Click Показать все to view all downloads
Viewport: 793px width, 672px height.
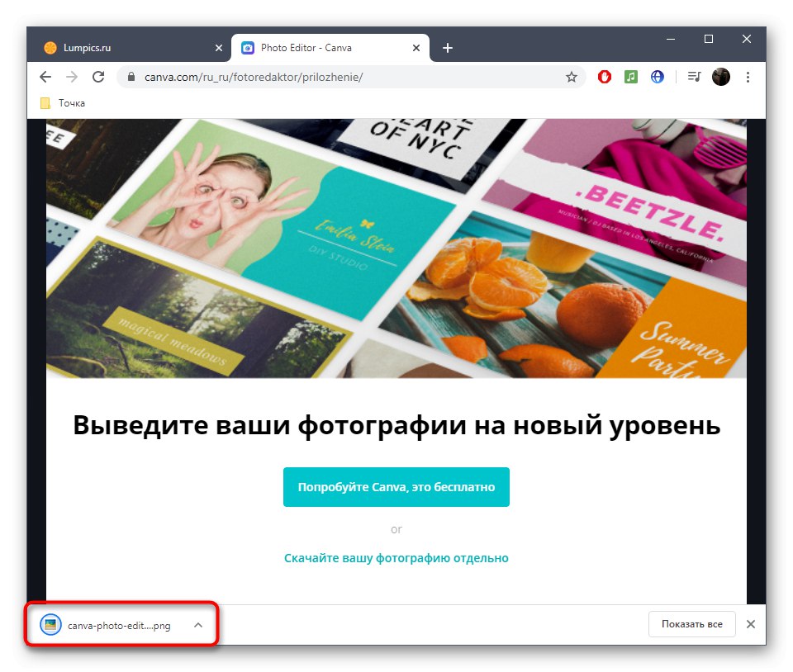click(692, 624)
